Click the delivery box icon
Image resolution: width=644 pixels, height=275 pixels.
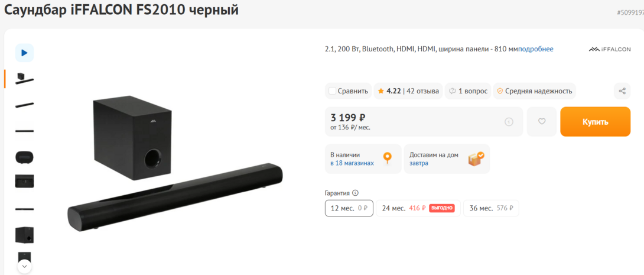476,158
